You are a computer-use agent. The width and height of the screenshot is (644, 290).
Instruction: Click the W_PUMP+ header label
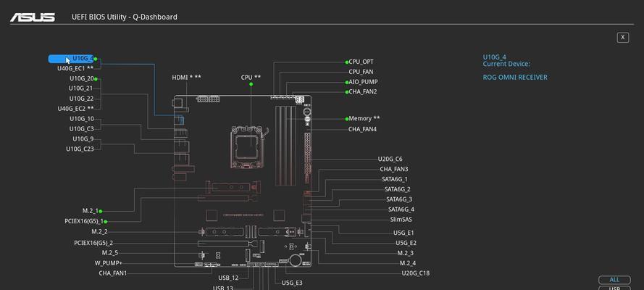click(108, 263)
